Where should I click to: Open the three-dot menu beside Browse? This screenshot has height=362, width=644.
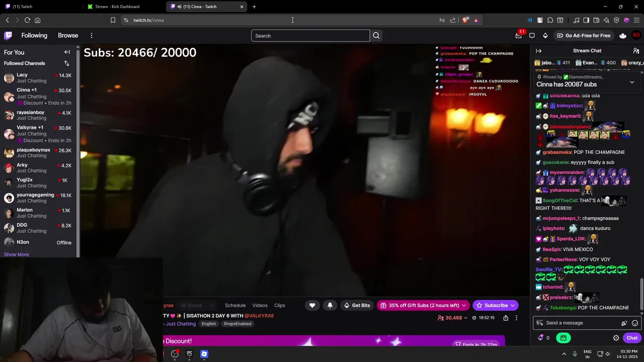point(92,36)
